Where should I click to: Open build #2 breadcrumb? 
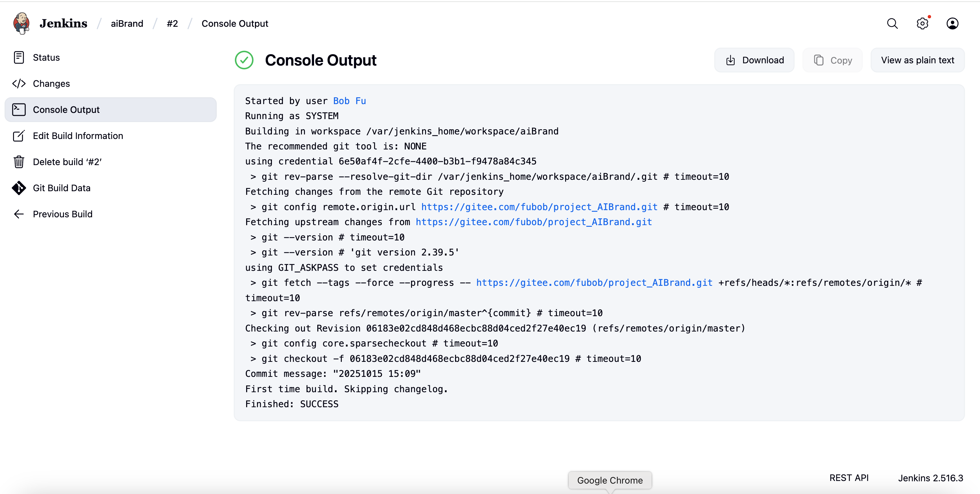(172, 23)
